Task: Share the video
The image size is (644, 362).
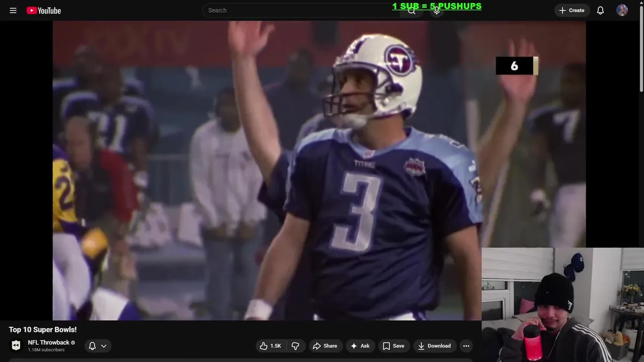Action: click(325, 346)
